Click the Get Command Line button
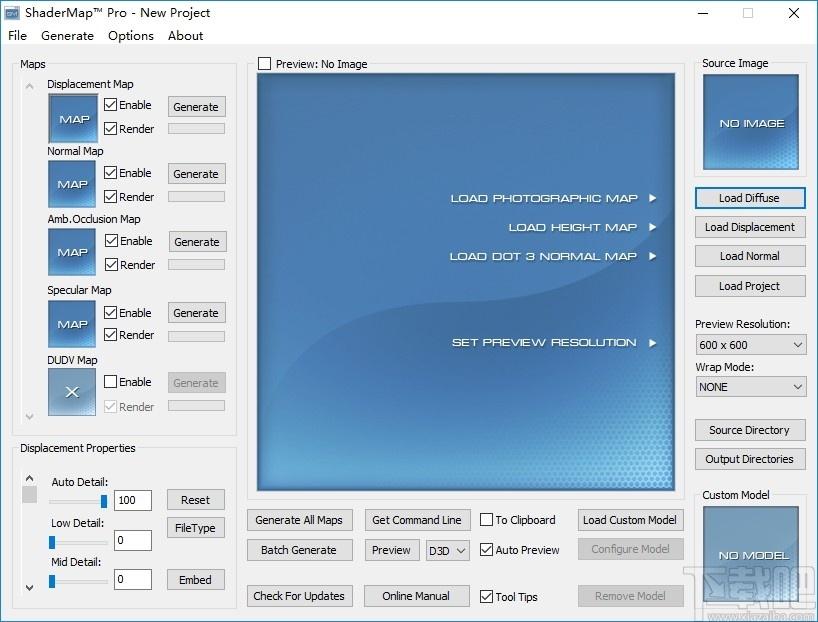The width and height of the screenshot is (818, 622). (x=417, y=520)
